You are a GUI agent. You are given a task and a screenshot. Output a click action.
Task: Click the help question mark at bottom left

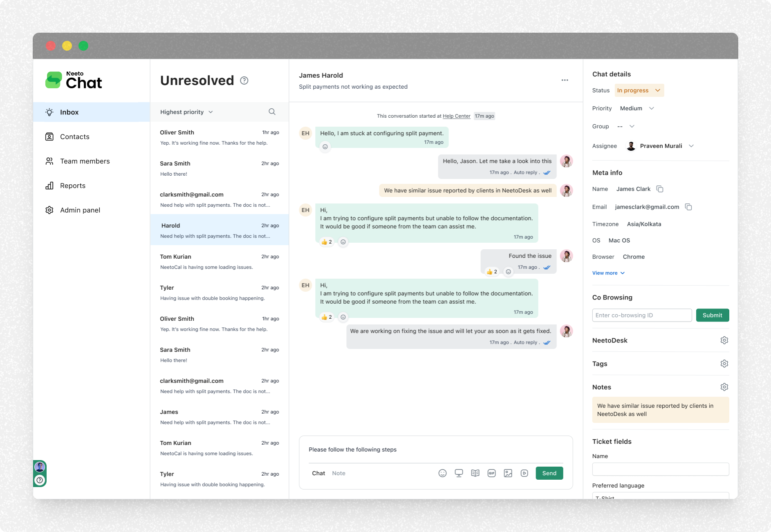click(x=40, y=480)
